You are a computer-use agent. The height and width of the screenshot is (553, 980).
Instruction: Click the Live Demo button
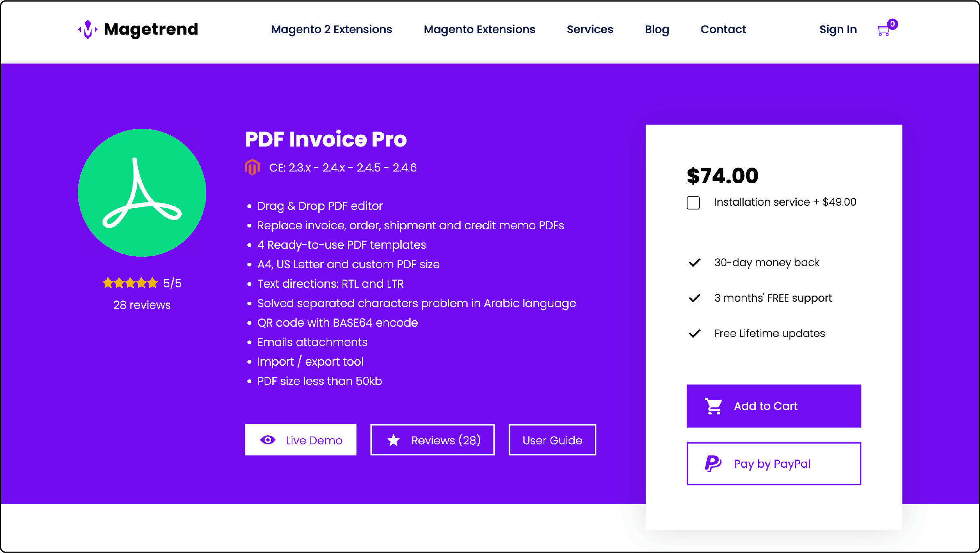coord(301,439)
